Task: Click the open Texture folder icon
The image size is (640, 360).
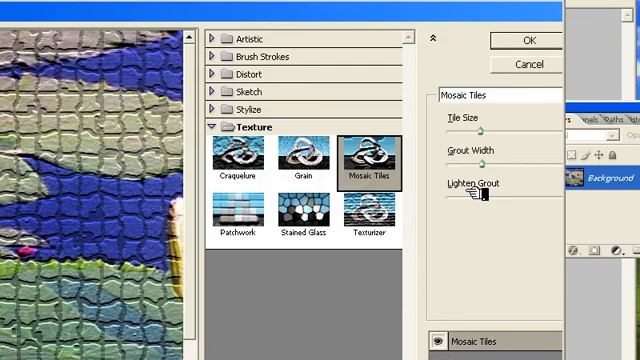Action: [x=227, y=127]
